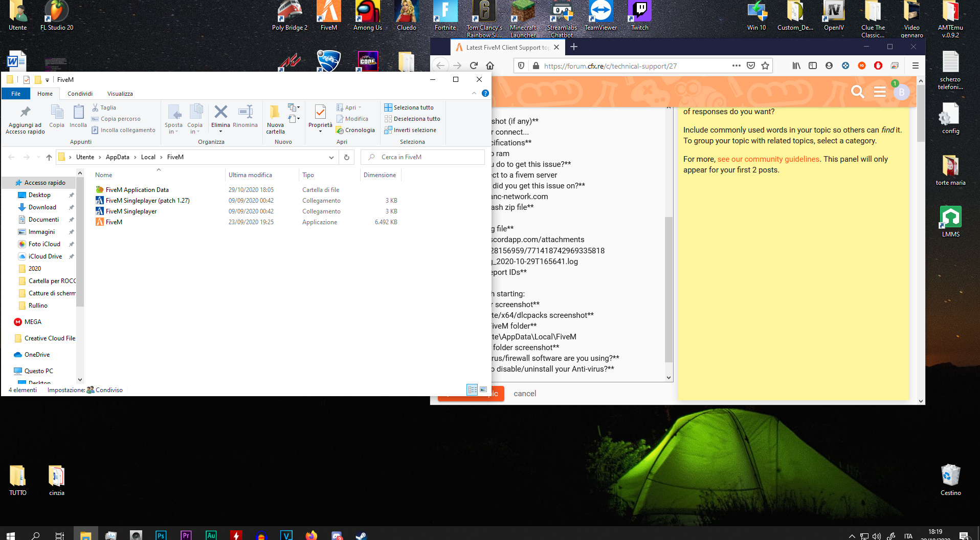This screenshot has height=540, width=980.
Task: Click the Incolla clipboard icon
Action: coord(78,113)
